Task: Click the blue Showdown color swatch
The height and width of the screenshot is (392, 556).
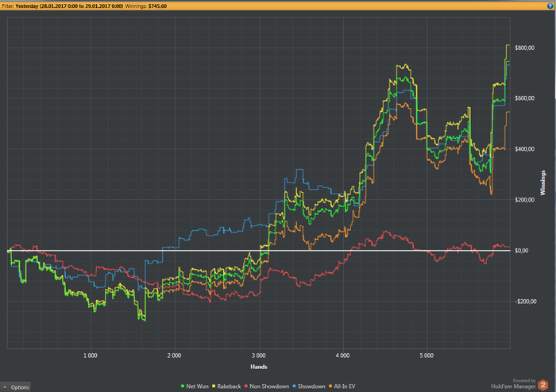Action: 295,386
